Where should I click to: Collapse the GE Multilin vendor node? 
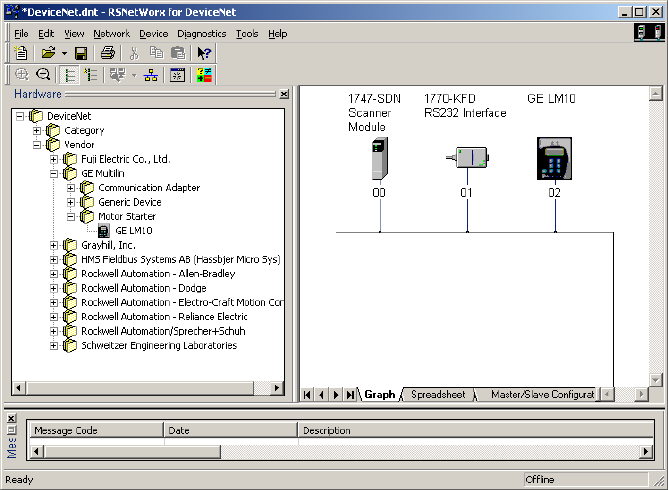click(54, 174)
